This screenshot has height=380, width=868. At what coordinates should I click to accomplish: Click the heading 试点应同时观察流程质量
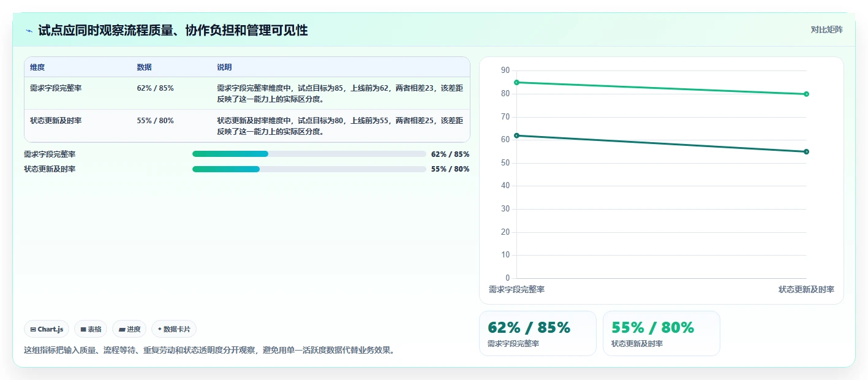173,30
